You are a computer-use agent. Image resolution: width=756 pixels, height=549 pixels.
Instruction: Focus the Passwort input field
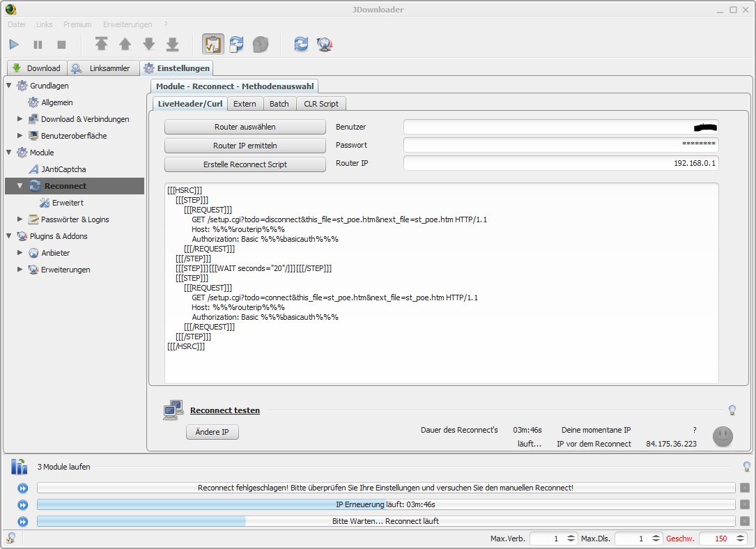561,145
